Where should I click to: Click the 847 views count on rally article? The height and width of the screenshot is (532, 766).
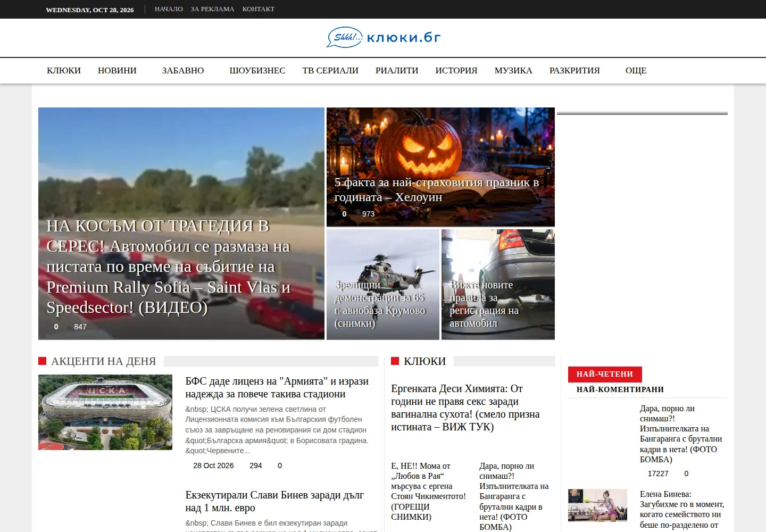80,327
